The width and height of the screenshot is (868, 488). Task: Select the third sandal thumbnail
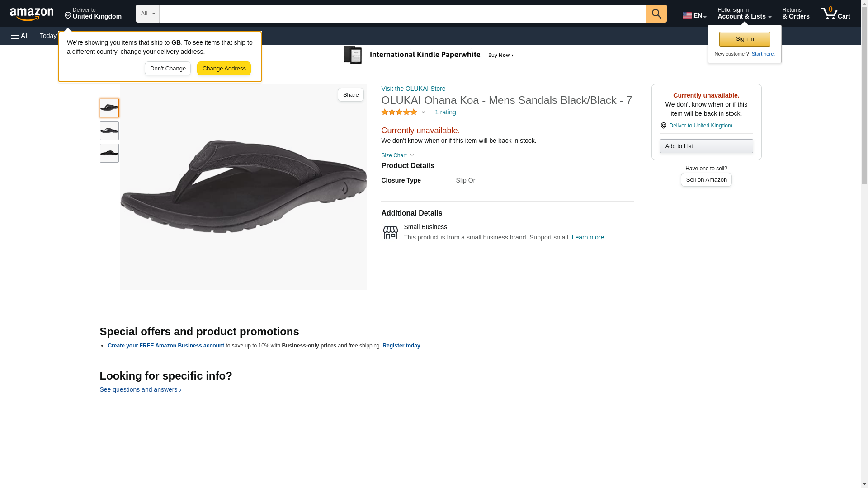click(109, 153)
